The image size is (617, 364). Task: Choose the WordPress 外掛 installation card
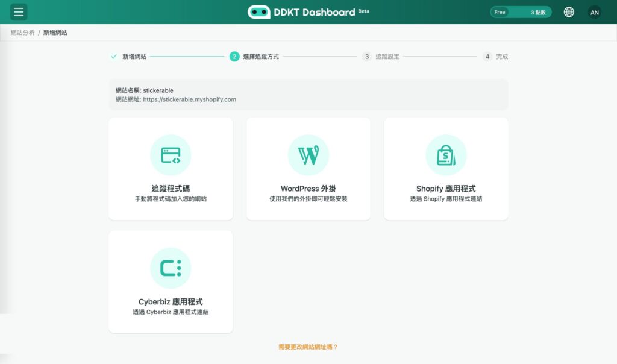(308, 169)
